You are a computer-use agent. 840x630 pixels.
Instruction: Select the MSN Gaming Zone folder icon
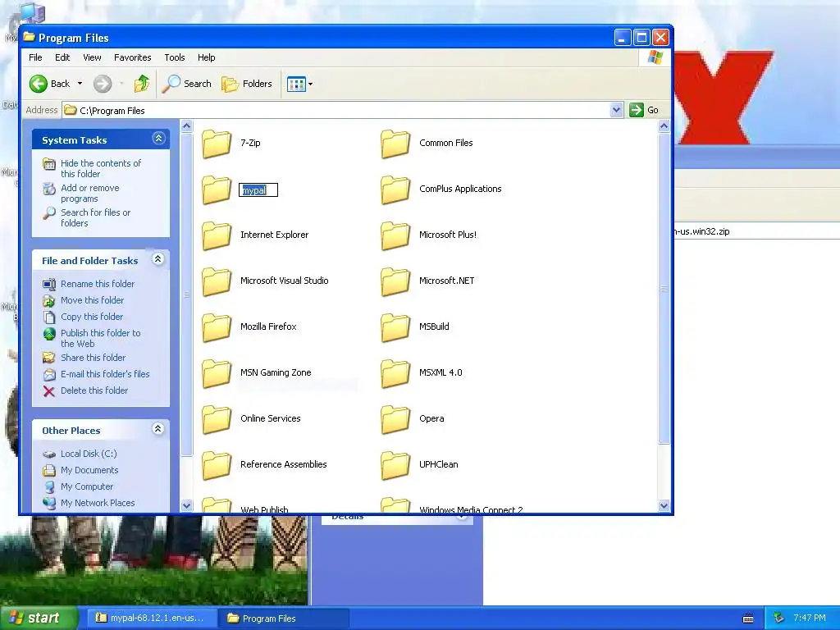coord(217,373)
